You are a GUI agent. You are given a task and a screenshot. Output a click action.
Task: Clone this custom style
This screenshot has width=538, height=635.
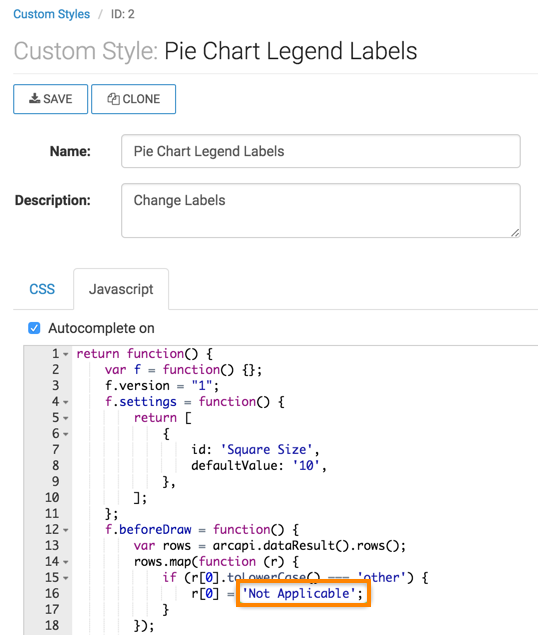click(x=134, y=99)
